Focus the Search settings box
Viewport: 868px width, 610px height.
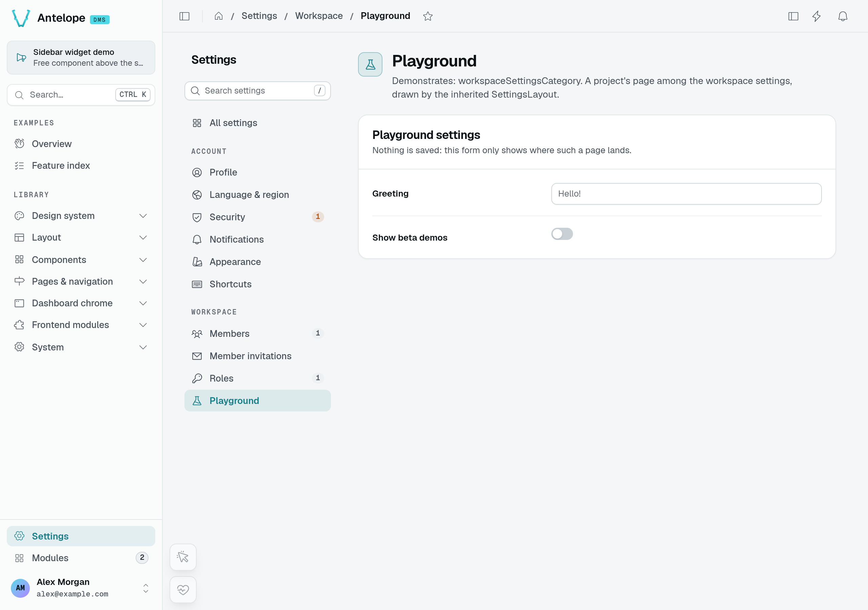(x=257, y=91)
